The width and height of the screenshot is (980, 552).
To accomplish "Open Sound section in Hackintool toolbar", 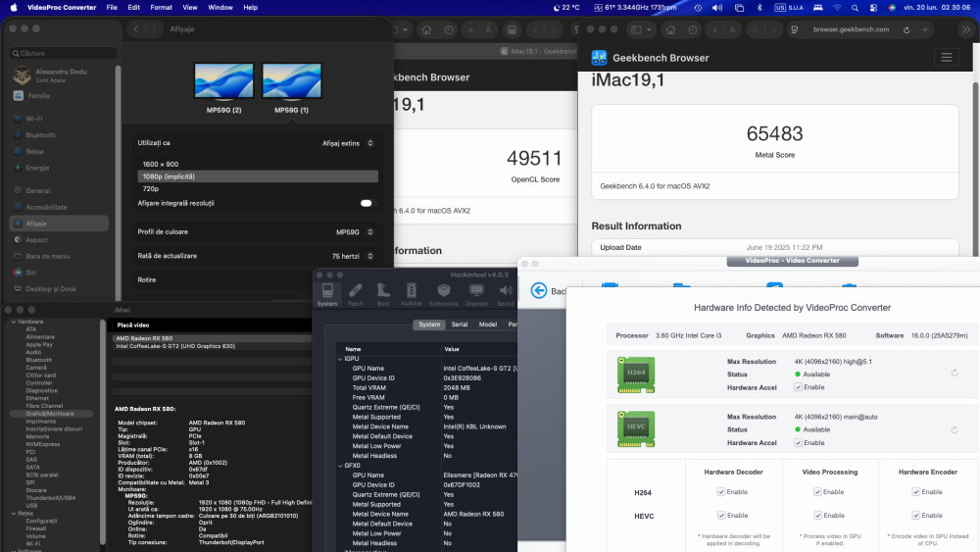I will (x=506, y=294).
